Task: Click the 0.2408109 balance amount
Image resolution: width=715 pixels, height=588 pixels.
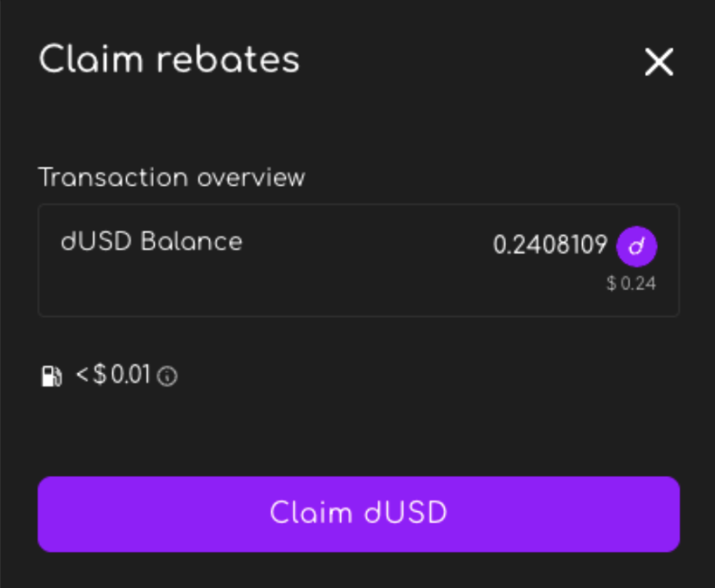Action: [549, 245]
